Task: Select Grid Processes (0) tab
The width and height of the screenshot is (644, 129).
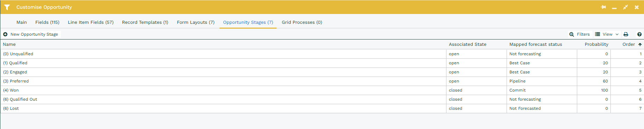Action: click(x=302, y=22)
